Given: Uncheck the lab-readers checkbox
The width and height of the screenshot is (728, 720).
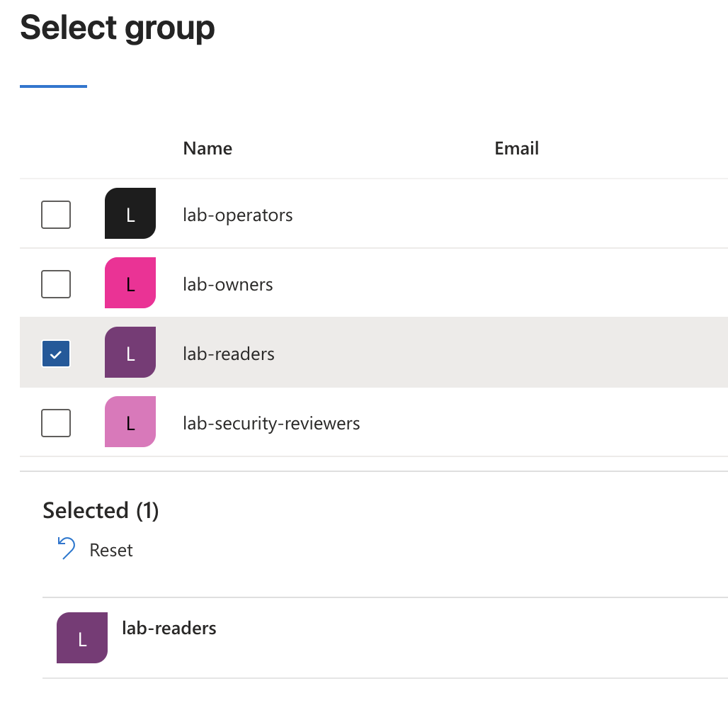Looking at the screenshot, I should [56, 354].
